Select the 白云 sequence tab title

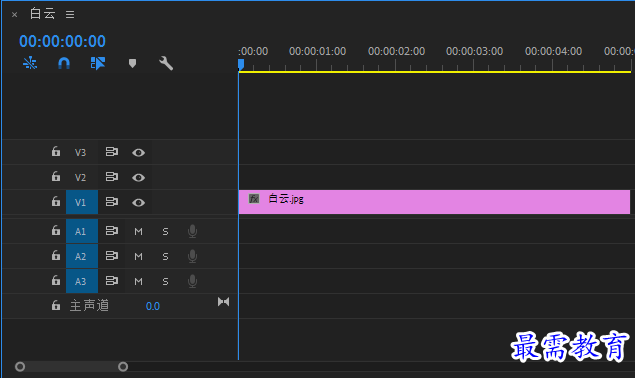tap(43, 14)
